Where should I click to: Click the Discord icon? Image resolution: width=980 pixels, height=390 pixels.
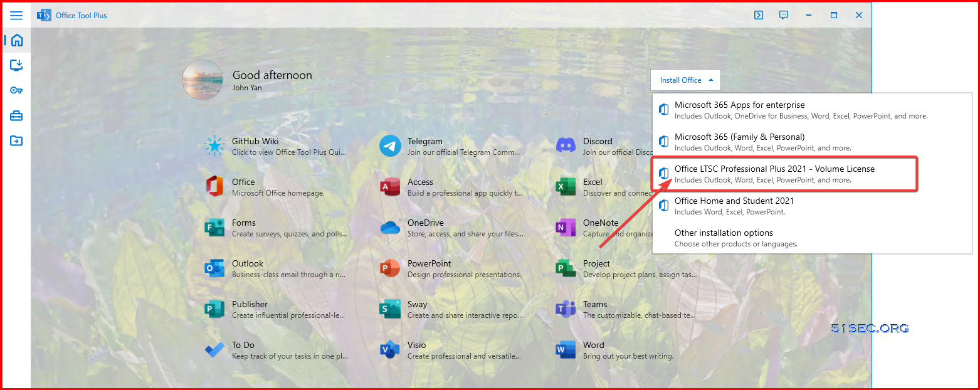point(566,146)
